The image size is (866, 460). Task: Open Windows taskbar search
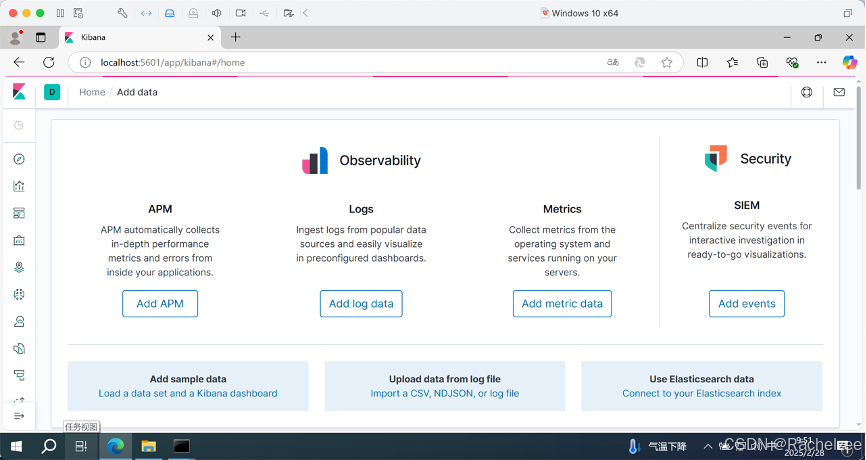pyautogui.click(x=49, y=446)
